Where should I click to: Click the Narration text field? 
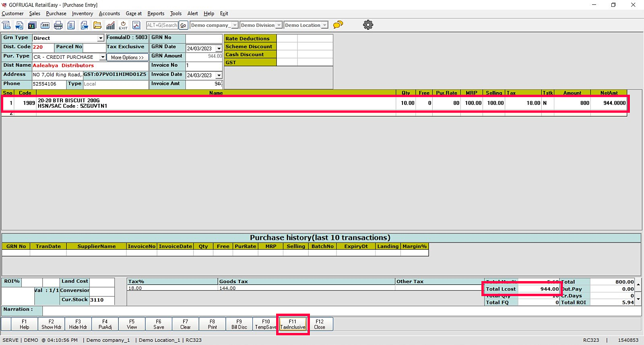(342, 310)
